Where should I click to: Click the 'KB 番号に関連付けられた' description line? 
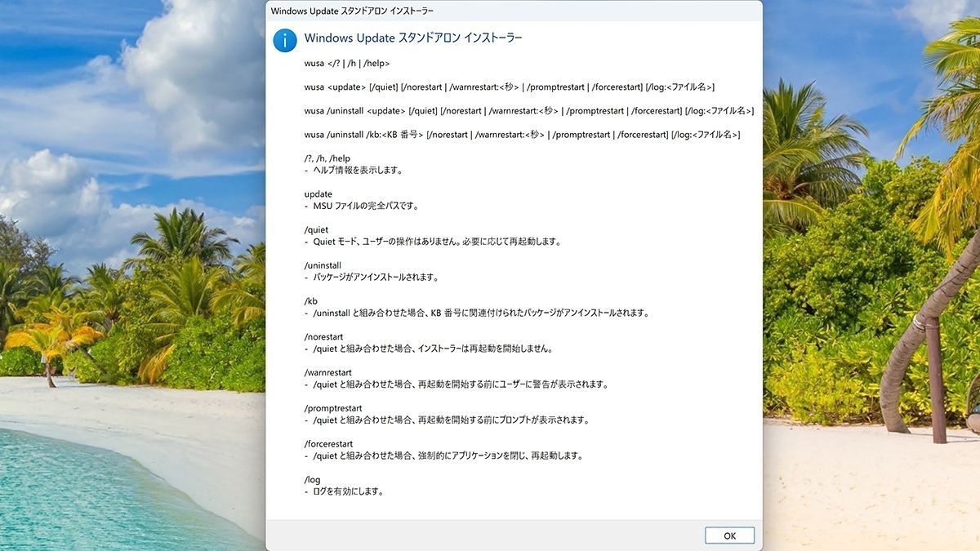(x=476, y=313)
